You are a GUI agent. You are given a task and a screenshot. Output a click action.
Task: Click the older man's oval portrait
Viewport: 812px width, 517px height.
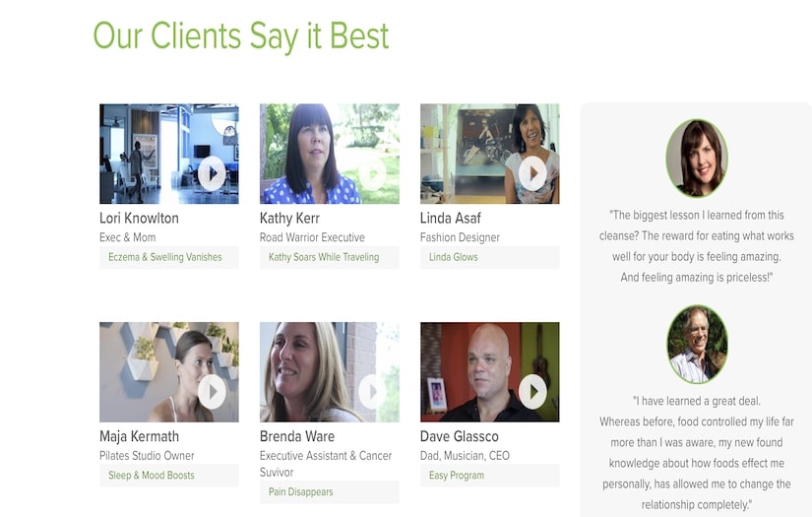[x=697, y=345]
